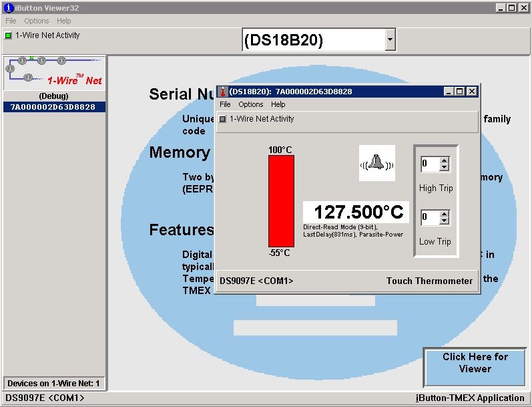Click the 'Features' heading

[x=182, y=230]
